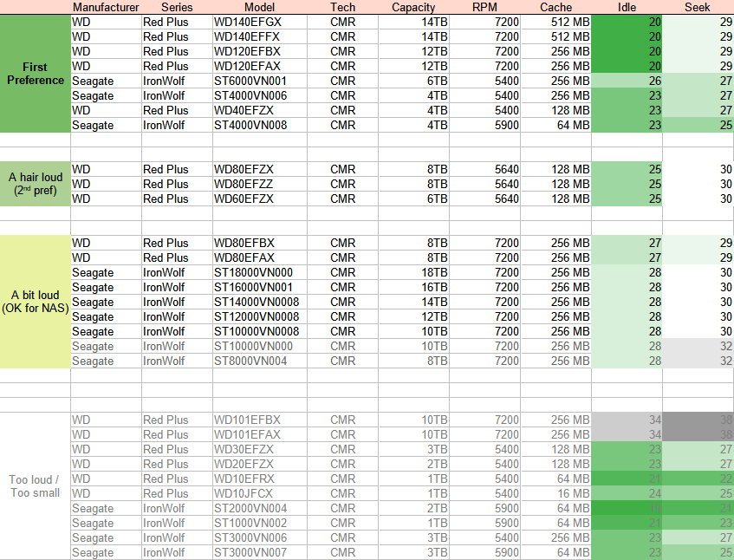Viewport: 734px width, 560px height.
Task: Select the Series column header
Action: click(177, 7)
